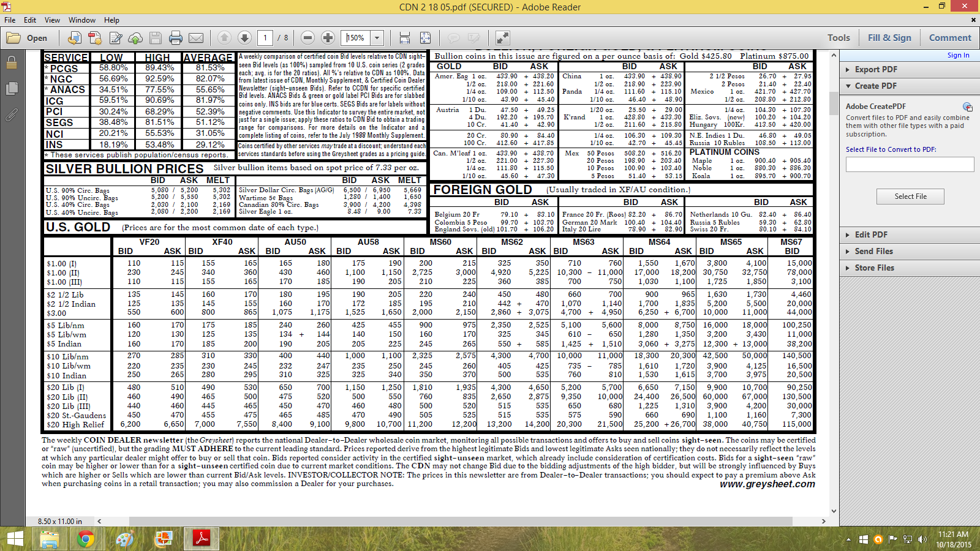Toggle fit to window width mode
Viewport: 980px width, 551px height.
405,38
